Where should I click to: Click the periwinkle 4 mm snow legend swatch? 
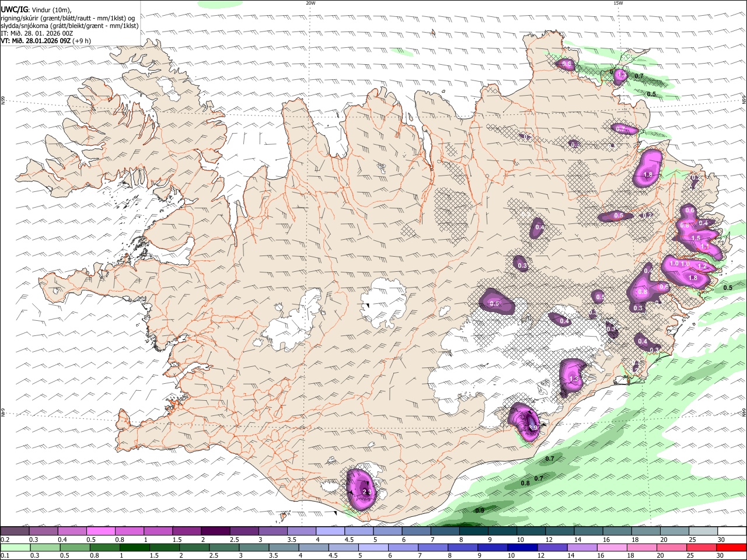330,531
